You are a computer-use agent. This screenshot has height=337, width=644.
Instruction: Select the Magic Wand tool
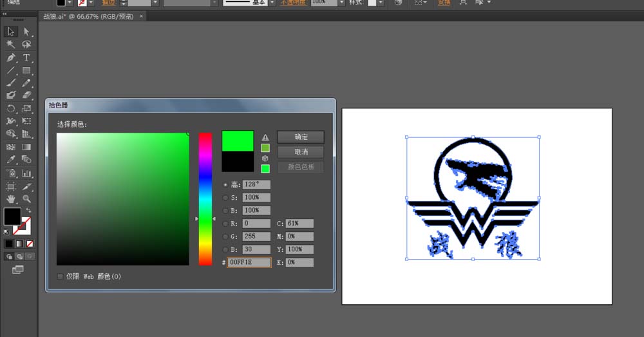pyautogui.click(x=11, y=44)
